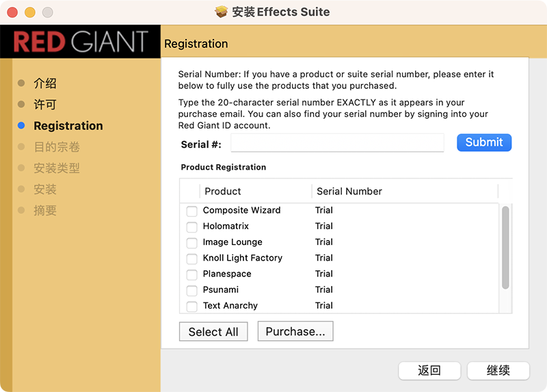Screen dimensions: 547x392
Task: Continue with the 继续 button
Action: 498,371
